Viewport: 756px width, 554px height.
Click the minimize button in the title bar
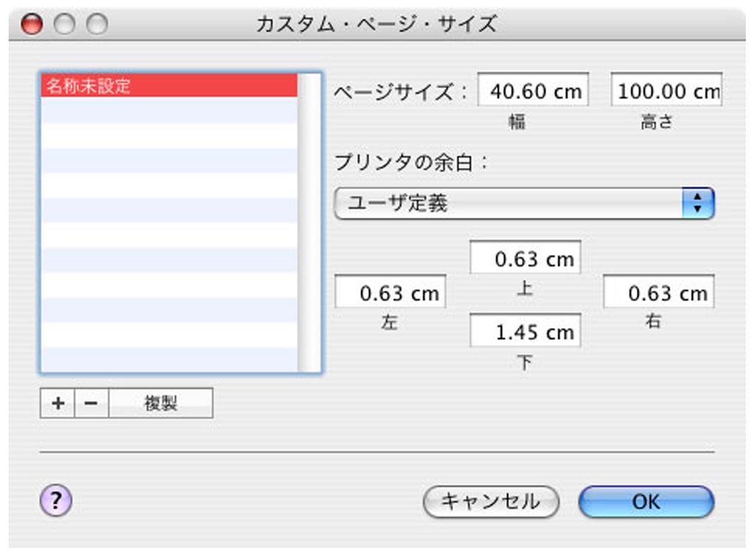click(64, 24)
